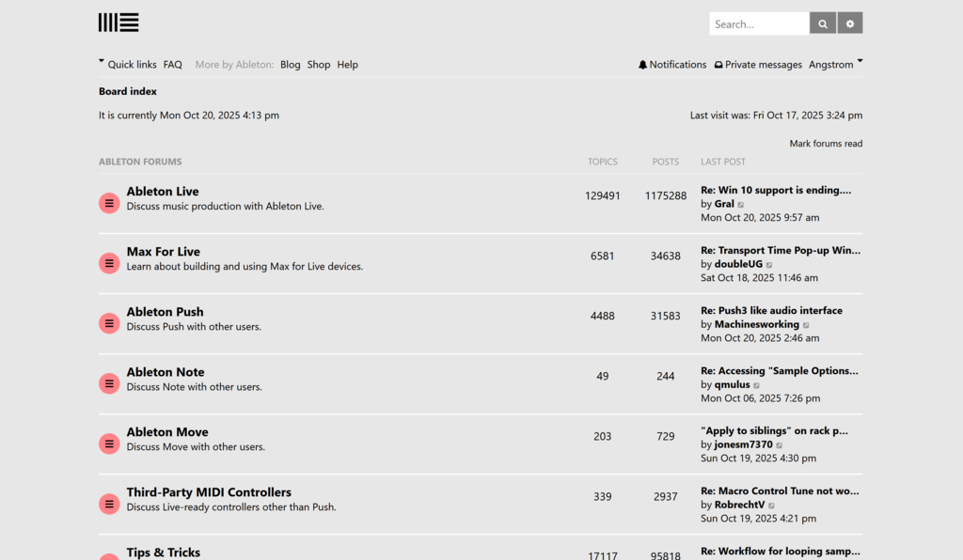Click Third-Party MIDI Controllers forum status icon
The width and height of the screenshot is (963, 560).
109,504
